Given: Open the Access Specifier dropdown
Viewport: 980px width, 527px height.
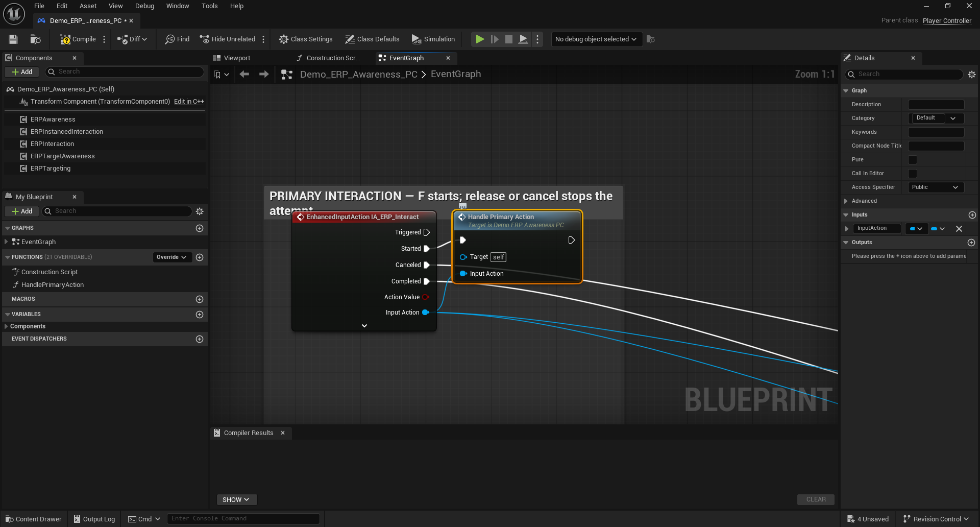Looking at the screenshot, I should tap(936, 187).
